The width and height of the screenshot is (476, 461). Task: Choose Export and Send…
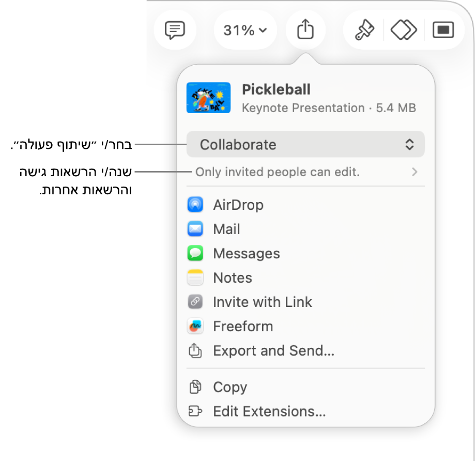(x=305, y=350)
